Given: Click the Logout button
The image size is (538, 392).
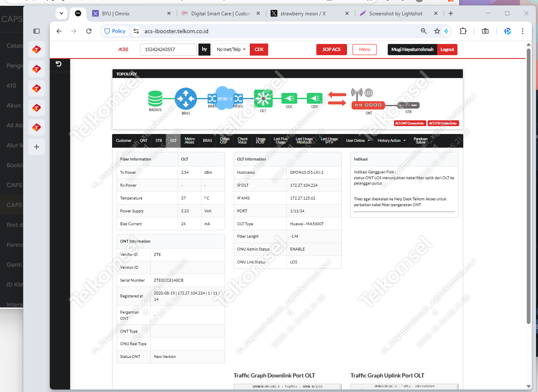Looking at the screenshot, I should (x=447, y=49).
